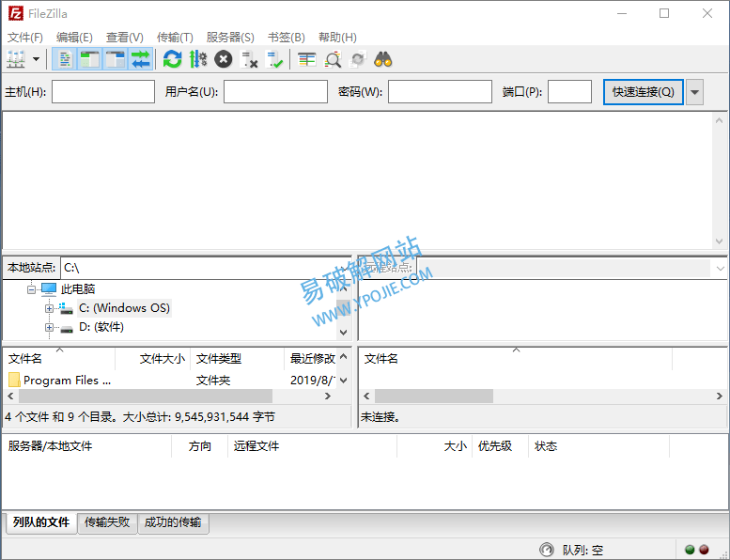Open the 查看(V) menu

tap(124, 38)
